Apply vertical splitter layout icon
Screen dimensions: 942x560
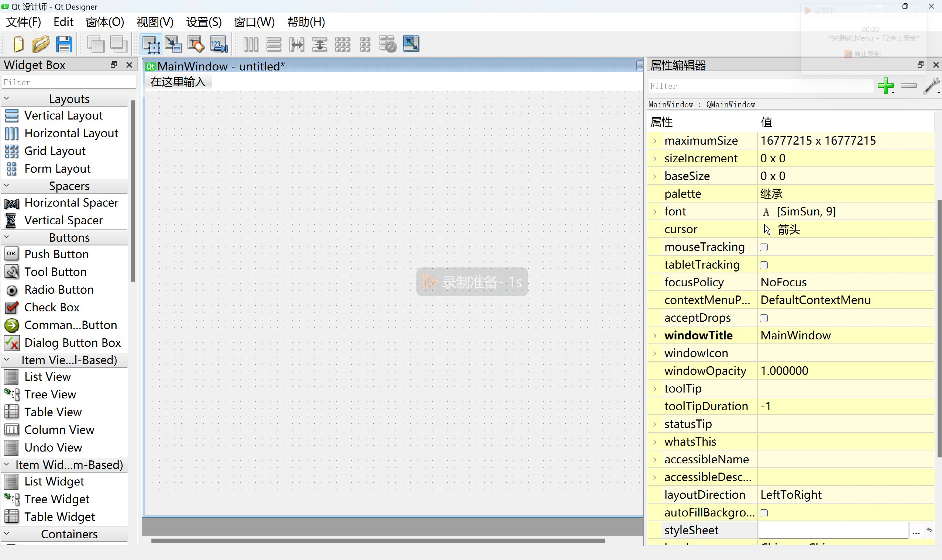click(x=320, y=44)
